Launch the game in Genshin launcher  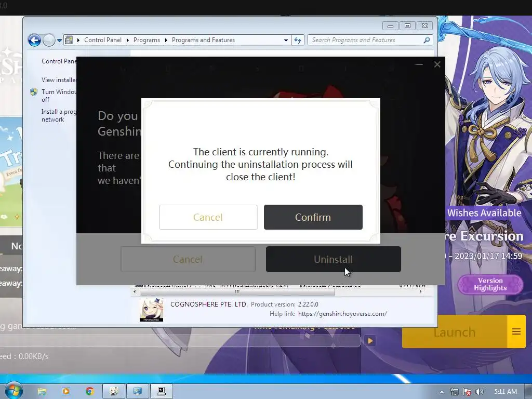coord(455,332)
